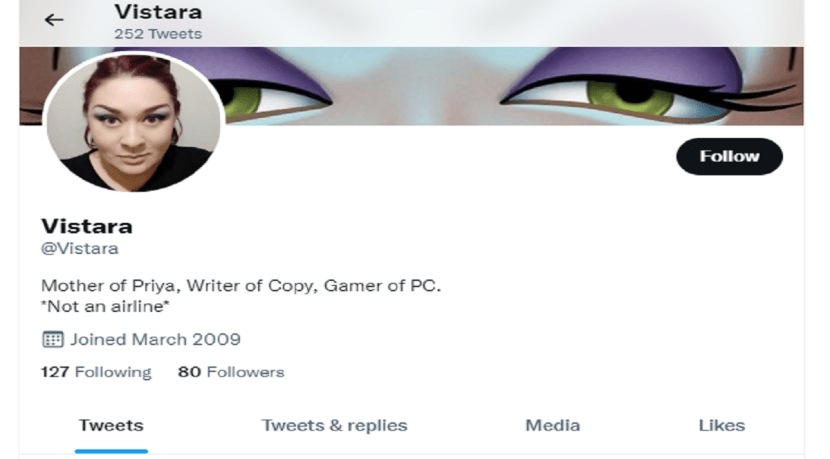Open the Media tab
Image resolution: width=830 pixels, height=459 pixels.
click(x=552, y=425)
